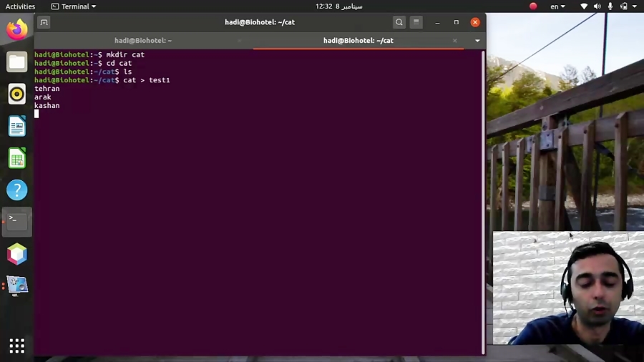Screen dimensions: 644x362
Task: Click the webcam video overlay
Action: click(x=568, y=288)
